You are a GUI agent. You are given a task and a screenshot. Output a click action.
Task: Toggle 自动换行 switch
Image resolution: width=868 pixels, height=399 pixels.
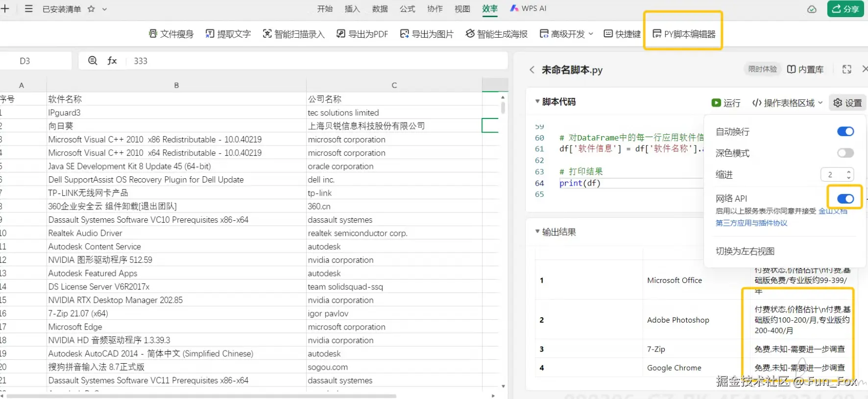(x=845, y=131)
